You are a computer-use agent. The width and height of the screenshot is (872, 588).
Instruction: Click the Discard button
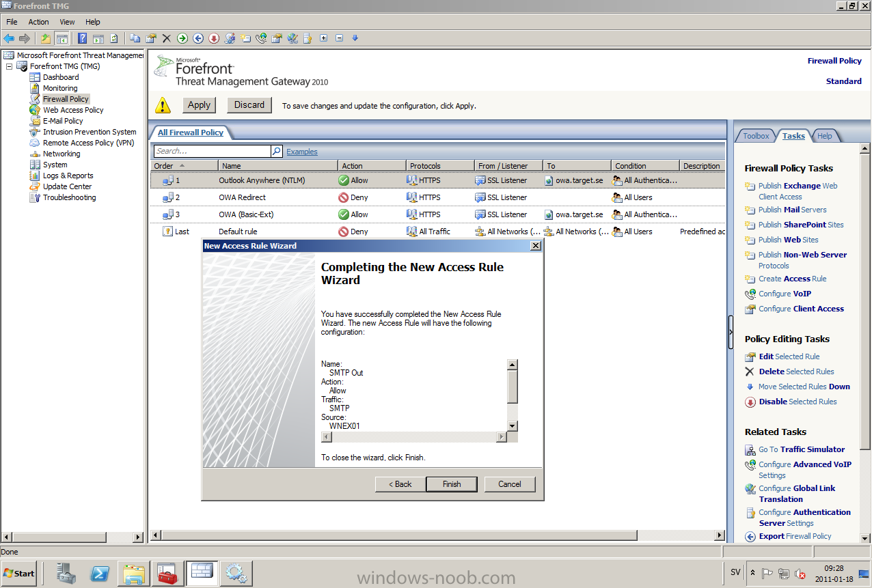tap(249, 104)
